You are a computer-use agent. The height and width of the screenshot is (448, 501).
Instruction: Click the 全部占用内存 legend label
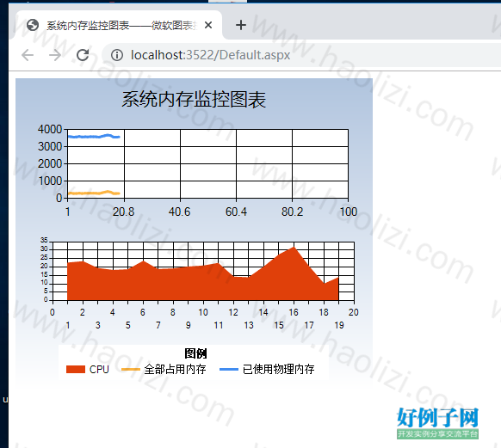point(175,370)
